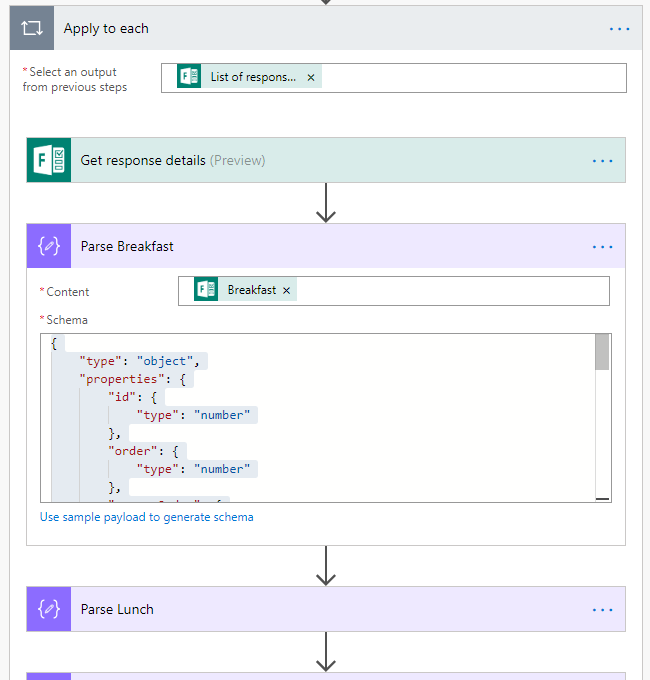This screenshot has height=680, width=650.
Task: Remove the List of responses token
Action: [x=311, y=77]
